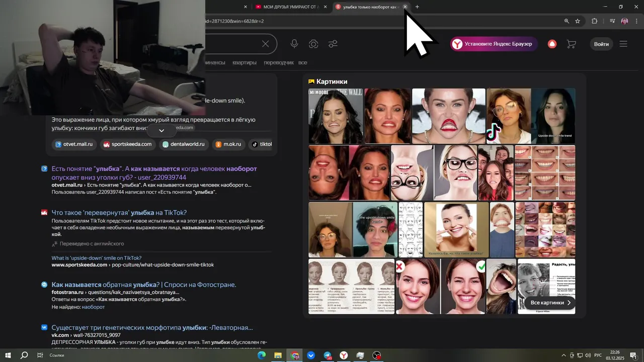
Task: Switch input language РУС indicator
Action: 598,355
